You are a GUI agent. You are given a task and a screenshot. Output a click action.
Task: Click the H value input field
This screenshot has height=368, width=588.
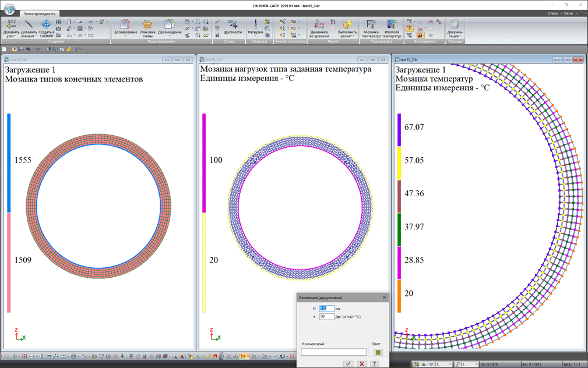326,309
